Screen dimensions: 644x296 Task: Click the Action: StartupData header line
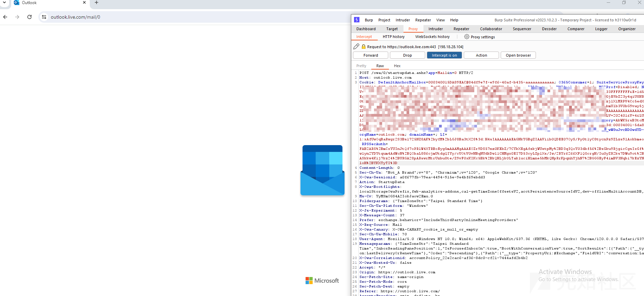coord(382,182)
